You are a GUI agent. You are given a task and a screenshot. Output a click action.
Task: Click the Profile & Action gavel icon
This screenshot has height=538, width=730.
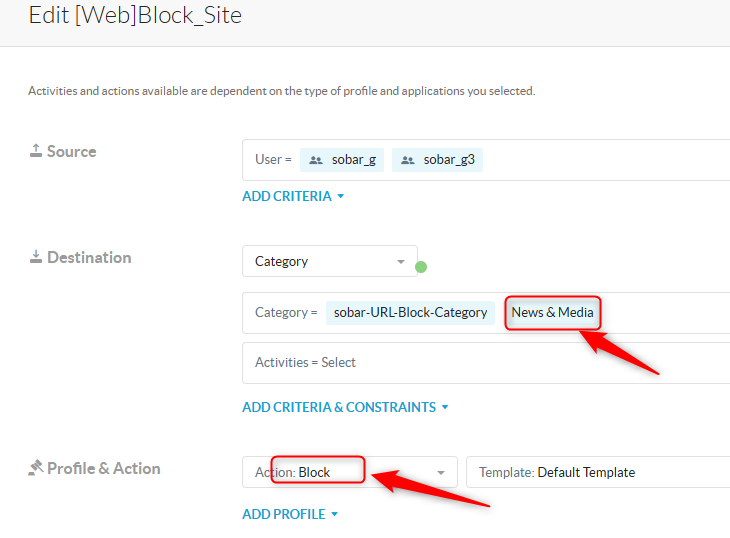36,468
